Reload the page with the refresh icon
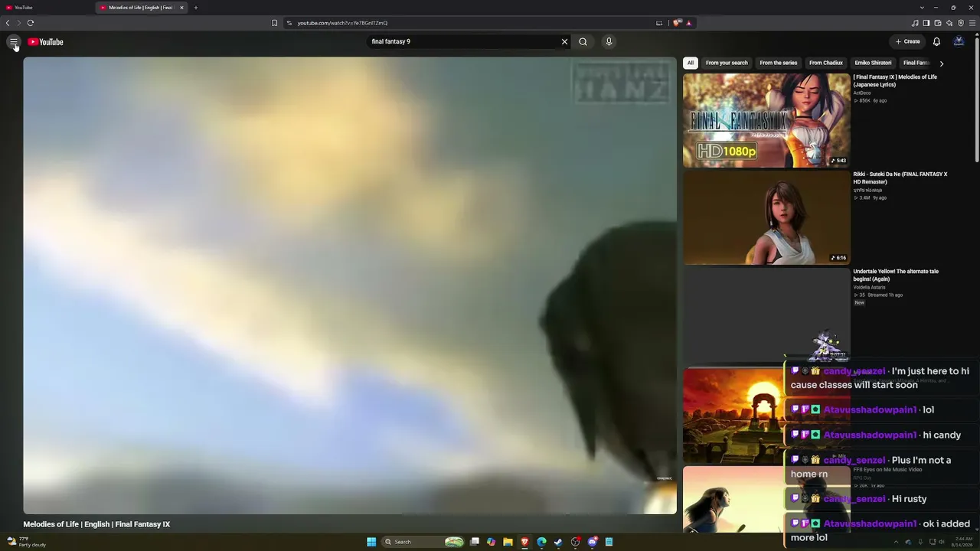 [x=31, y=23]
